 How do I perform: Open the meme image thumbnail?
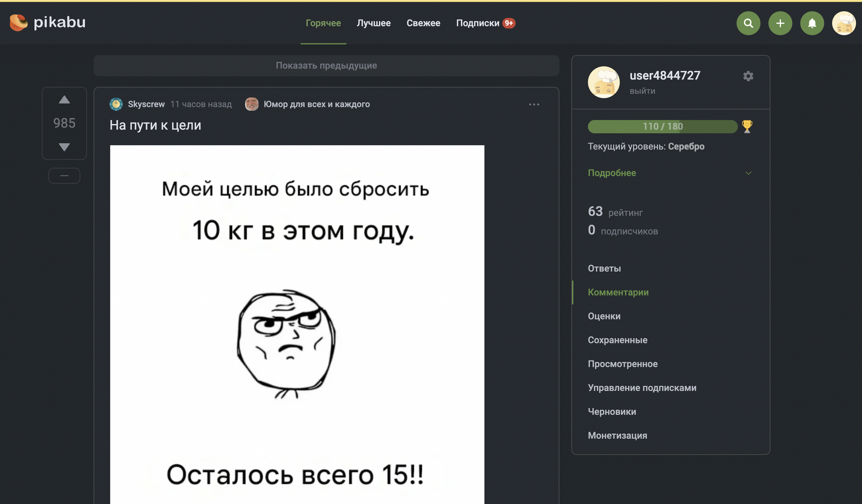pos(297,324)
